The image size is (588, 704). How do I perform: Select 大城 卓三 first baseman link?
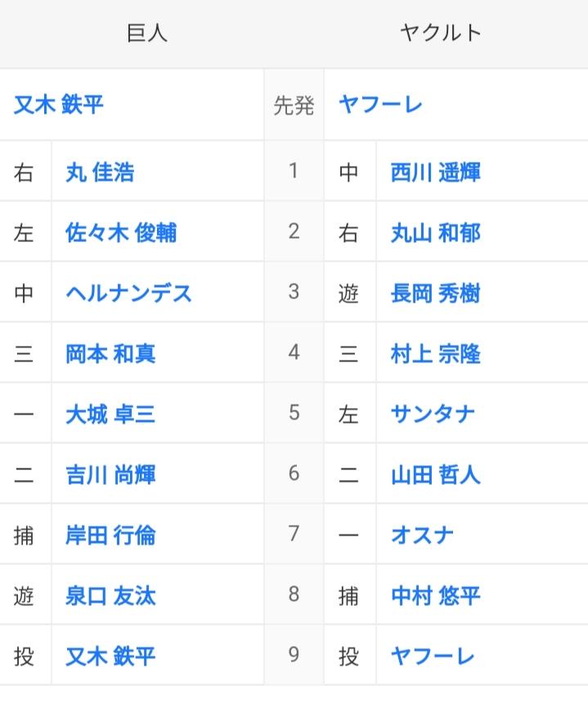click(110, 414)
